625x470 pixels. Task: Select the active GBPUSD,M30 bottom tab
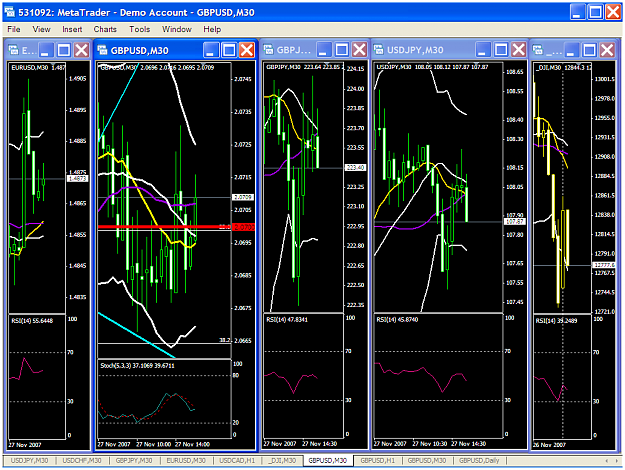point(328,460)
